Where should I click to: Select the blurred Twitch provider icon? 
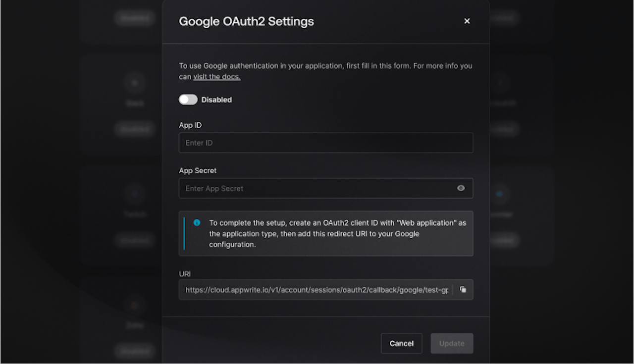134,194
